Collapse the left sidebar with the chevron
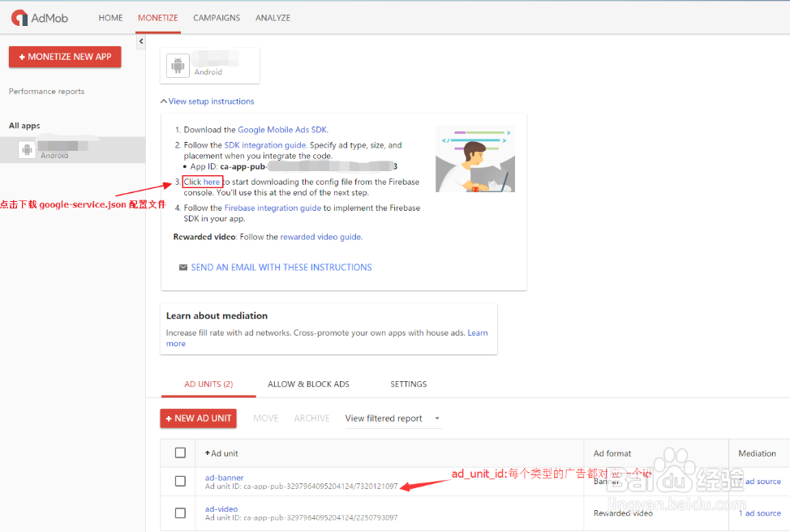Image resolution: width=790 pixels, height=532 pixels. tap(140, 41)
